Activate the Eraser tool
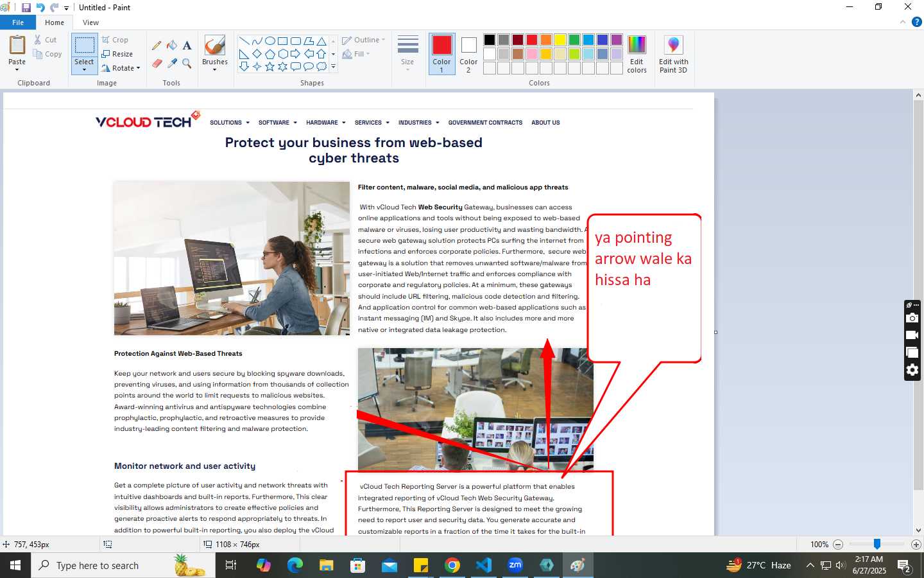The image size is (924, 578). tap(157, 63)
